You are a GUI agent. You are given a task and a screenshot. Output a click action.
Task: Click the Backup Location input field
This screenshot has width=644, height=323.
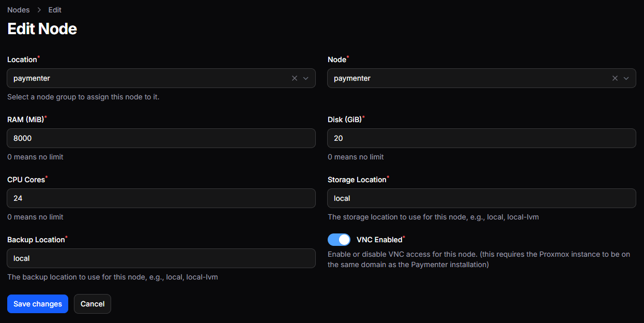[x=161, y=258]
